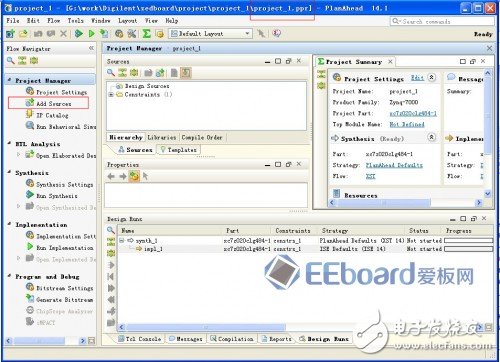The height and width of the screenshot is (362, 500).
Task: Click Run Synthesis green arrow toolbar icon
Action: click(79, 33)
